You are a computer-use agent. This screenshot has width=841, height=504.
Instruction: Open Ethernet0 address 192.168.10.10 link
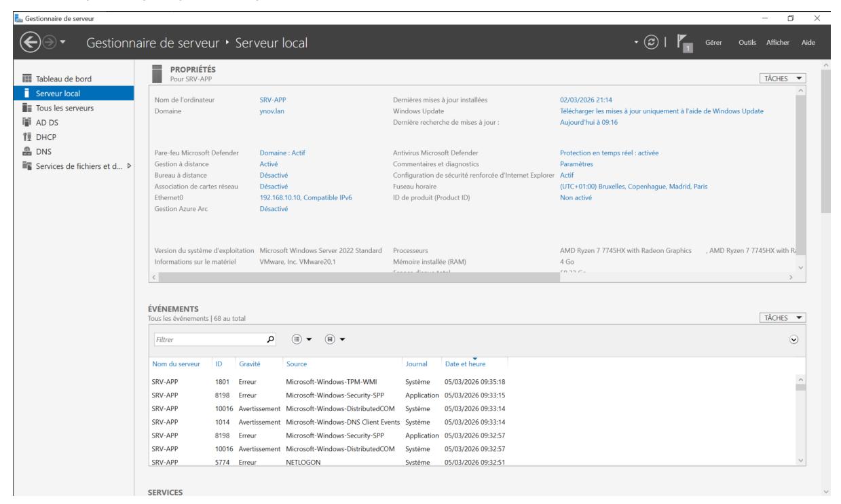(306, 197)
